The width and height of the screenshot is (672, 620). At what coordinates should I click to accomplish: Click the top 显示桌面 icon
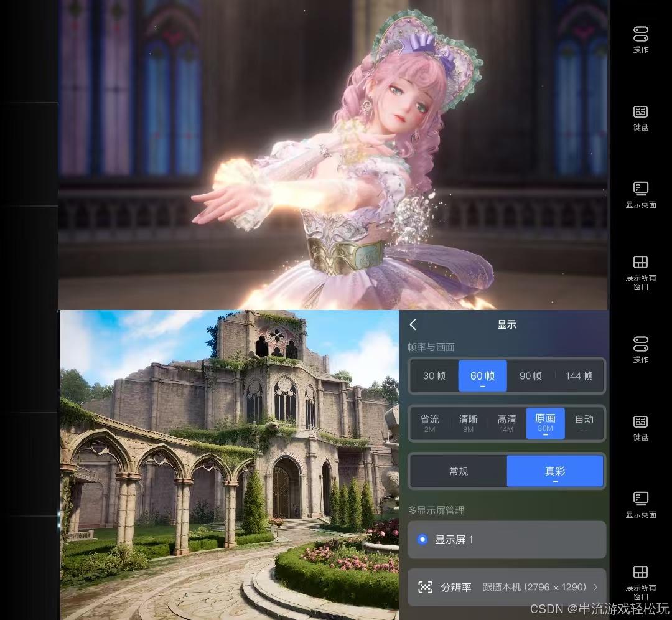click(x=640, y=189)
